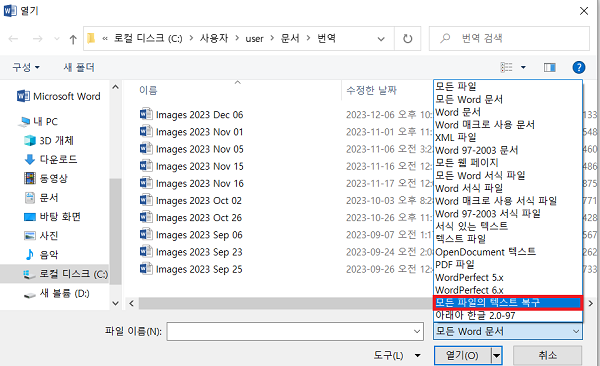Select file Images 2023 Oct 02
600x366 pixels.
pyautogui.click(x=191, y=201)
